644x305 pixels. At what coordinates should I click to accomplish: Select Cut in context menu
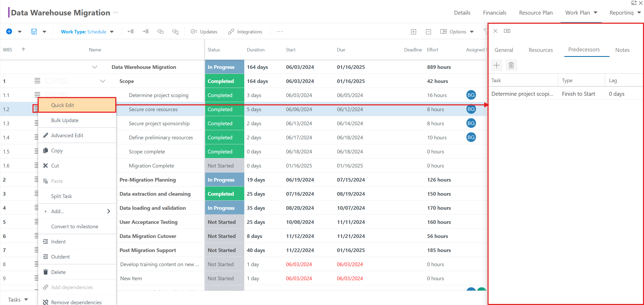[77, 166]
